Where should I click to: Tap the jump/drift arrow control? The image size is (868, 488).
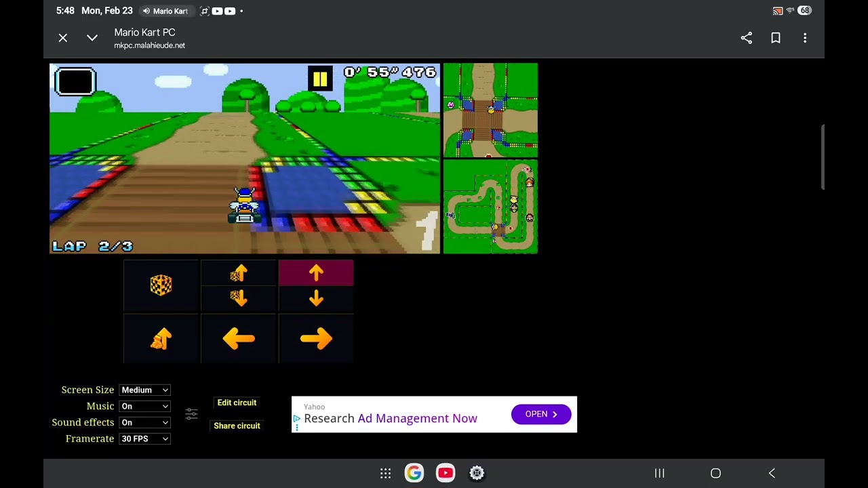tap(161, 338)
